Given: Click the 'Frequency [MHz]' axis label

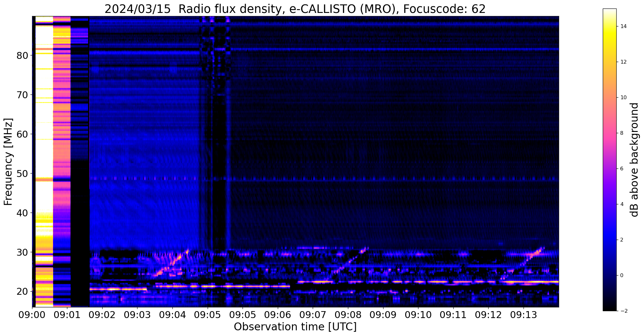Looking at the screenshot, I should pos(8,162).
